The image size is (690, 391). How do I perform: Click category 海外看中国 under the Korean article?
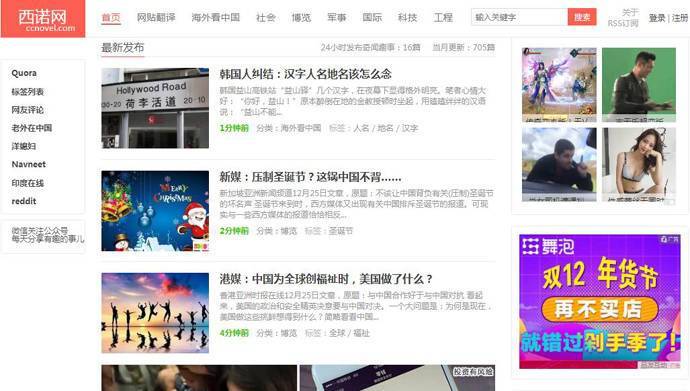[x=301, y=128]
